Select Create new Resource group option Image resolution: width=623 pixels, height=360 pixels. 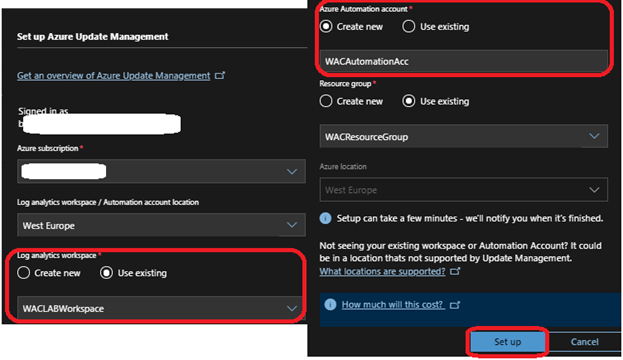pyautogui.click(x=326, y=101)
